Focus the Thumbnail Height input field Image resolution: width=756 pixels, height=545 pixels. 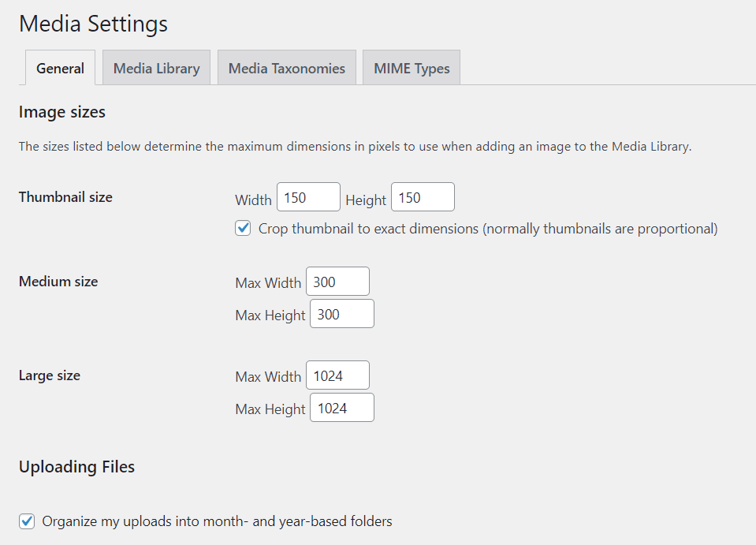(423, 197)
